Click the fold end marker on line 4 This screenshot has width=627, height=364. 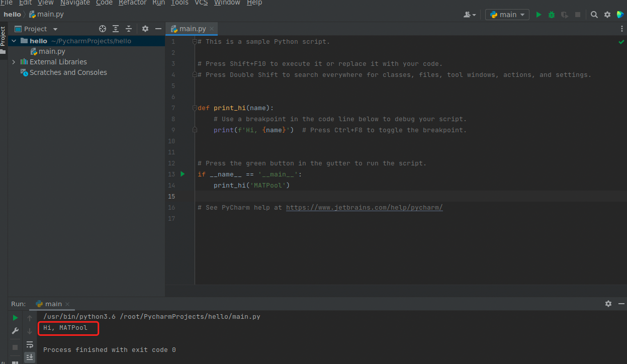(x=195, y=75)
